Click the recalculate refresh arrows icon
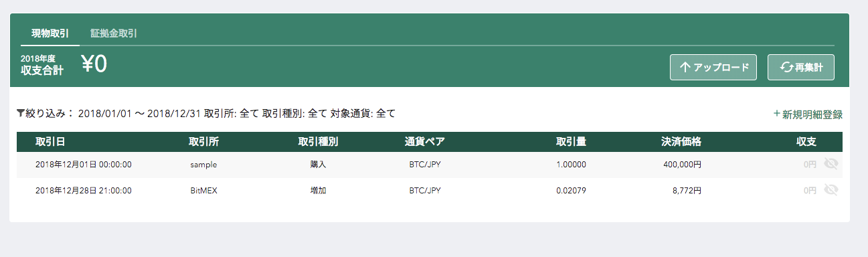The height and width of the screenshot is (257, 868). pos(787,68)
